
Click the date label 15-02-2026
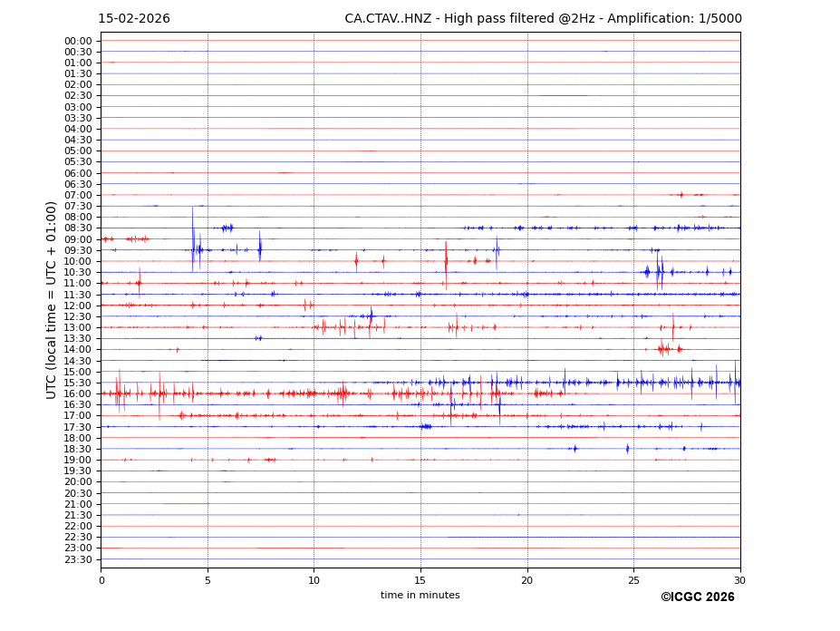pyautogui.click(x=134, y=19)
